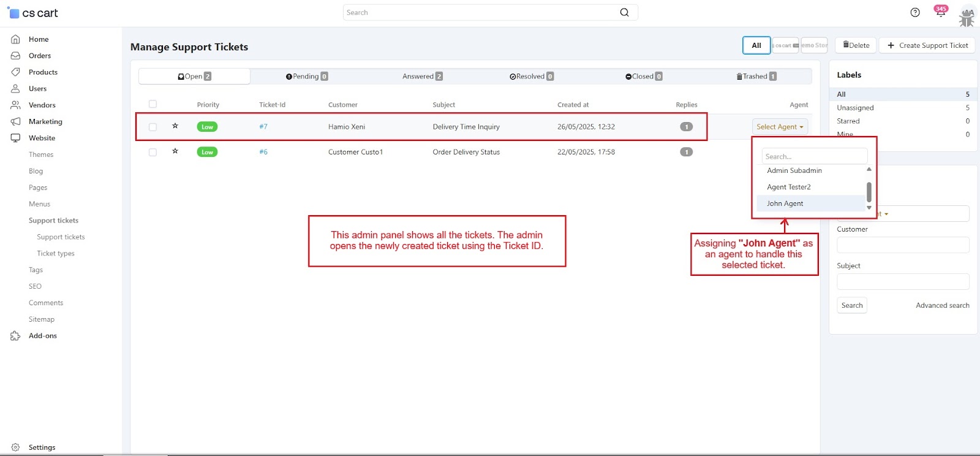
Task: Star the Order Delivery Status ticket
Action: pos(175,151)
